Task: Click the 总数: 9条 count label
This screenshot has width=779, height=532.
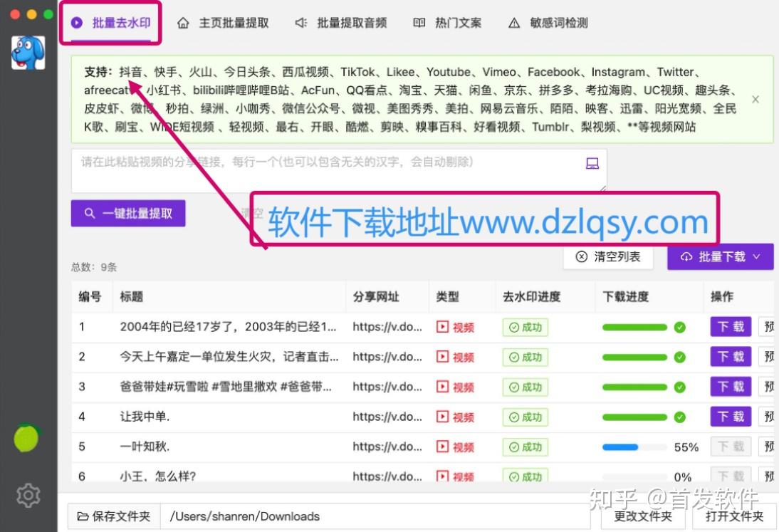Action: tap(94, 267)
